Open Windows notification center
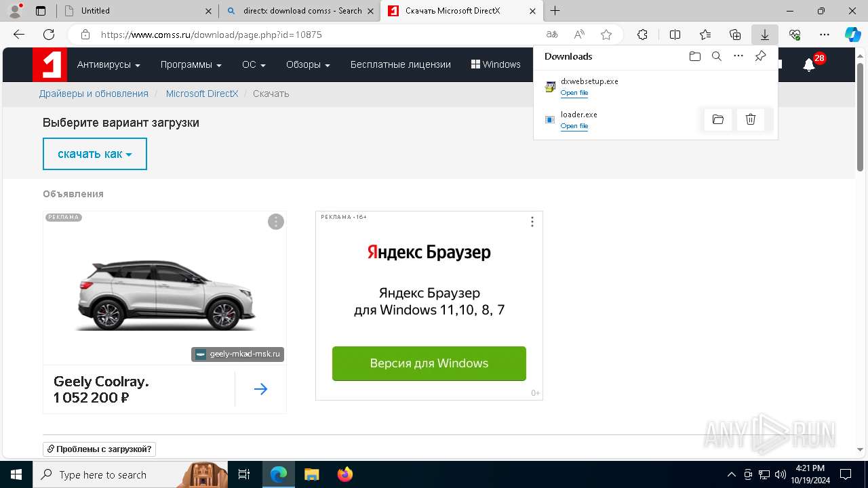Screen dimensions: 868x488 click(846, 474)
